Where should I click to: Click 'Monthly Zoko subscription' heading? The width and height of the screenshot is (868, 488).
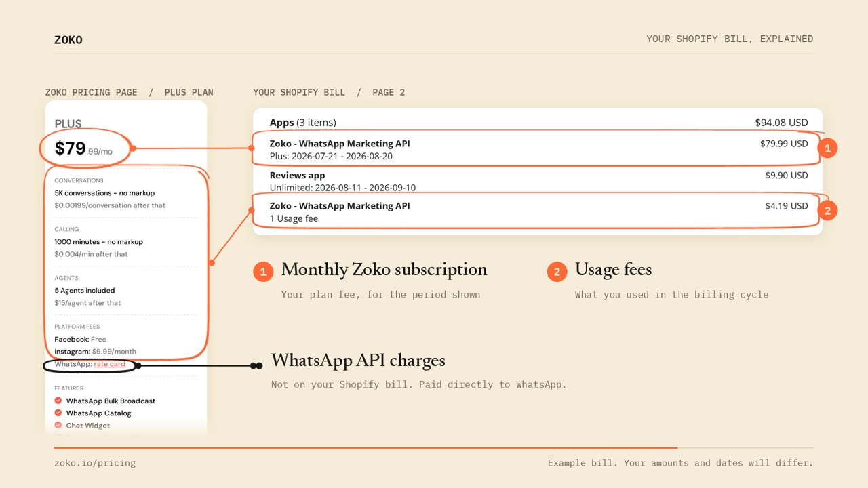[384, 270]
